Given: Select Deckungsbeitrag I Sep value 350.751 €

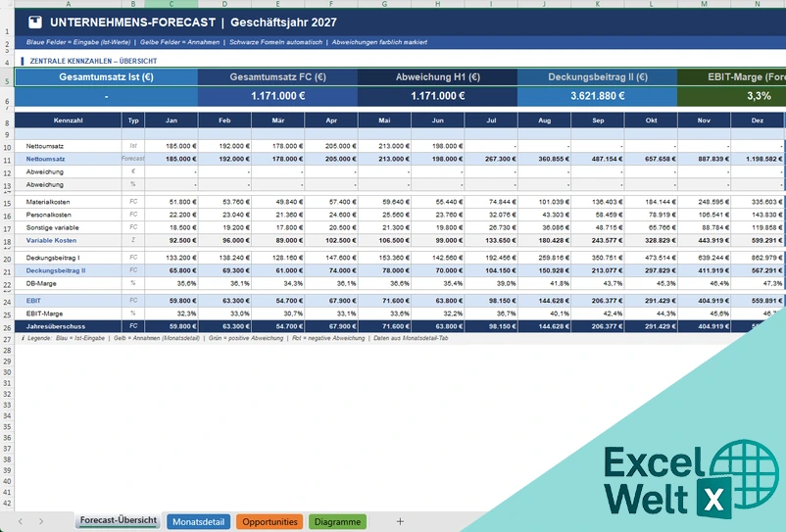Looking at the screenshot, I should tap(598, 258).
